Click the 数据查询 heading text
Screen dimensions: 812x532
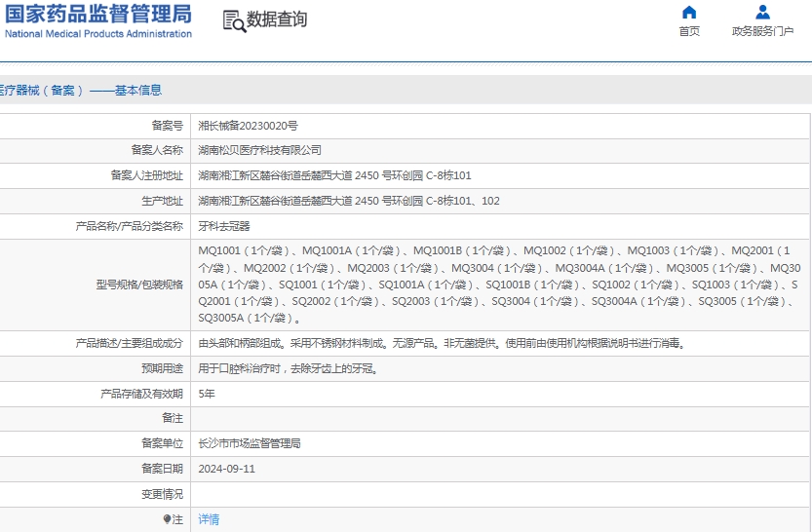[277, 19]
